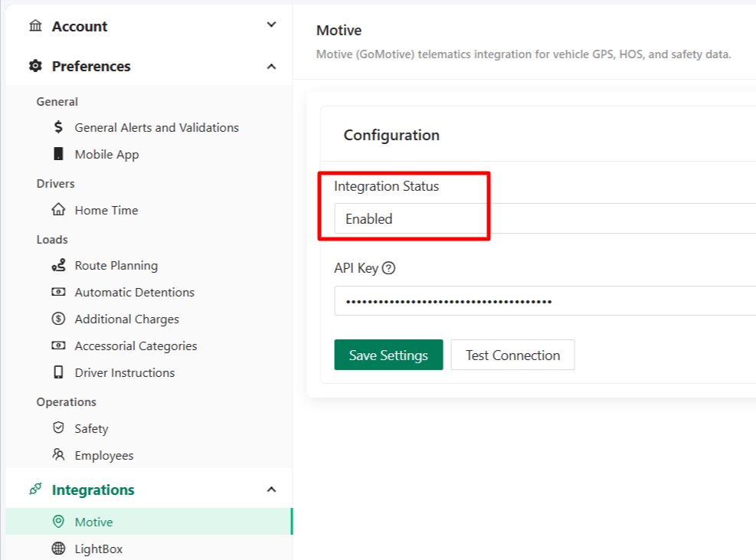
Task: Click the Safety shield icon
Action: coord(58,427)
